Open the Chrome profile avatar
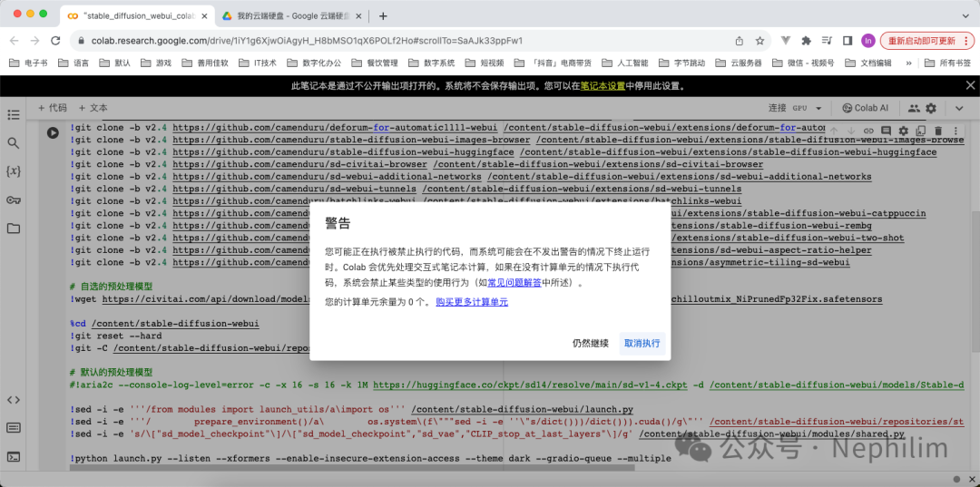Screen dimensions: 980x487 coord(867,41)
